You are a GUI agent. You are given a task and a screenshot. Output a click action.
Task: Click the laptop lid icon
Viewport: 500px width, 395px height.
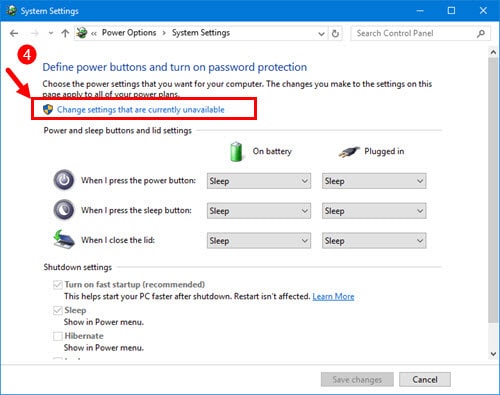click(64, 239)
